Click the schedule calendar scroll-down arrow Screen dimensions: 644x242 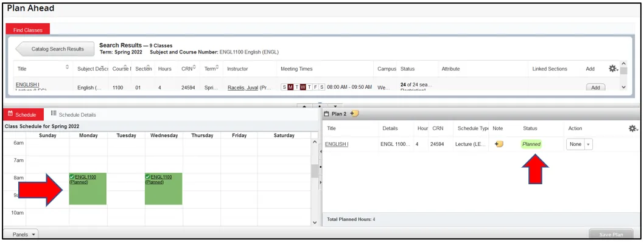point(315,223)
